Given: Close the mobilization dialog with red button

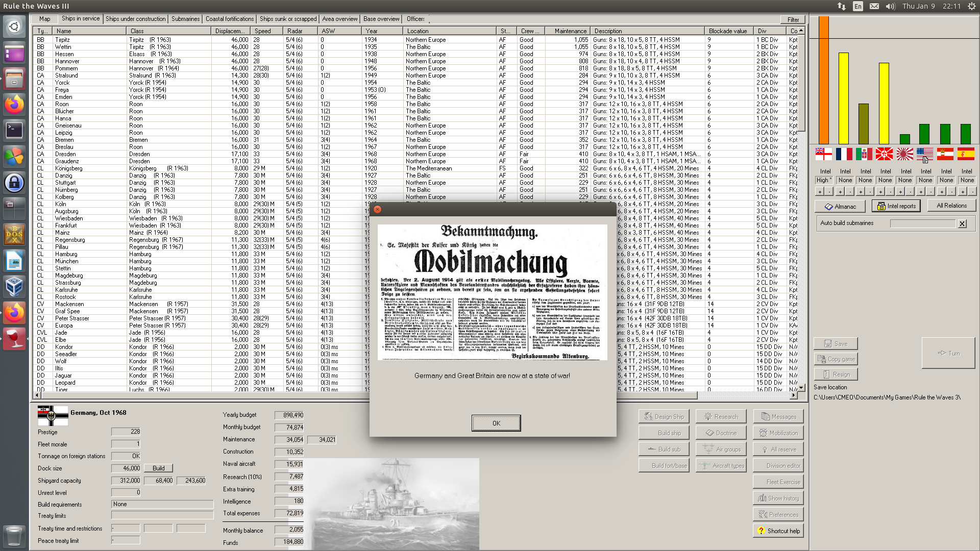Looking at the screenshot, I should [x=377, y=209].
